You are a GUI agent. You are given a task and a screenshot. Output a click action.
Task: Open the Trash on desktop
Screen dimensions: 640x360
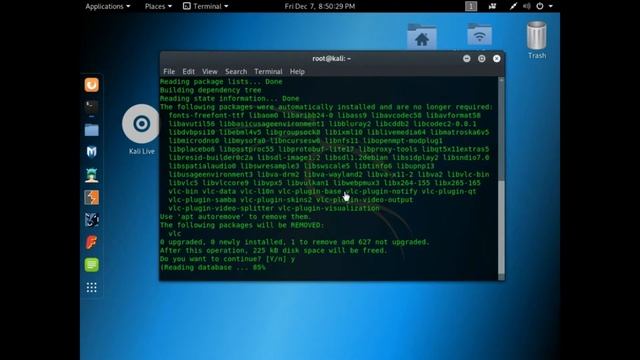[x=536, y=36]
